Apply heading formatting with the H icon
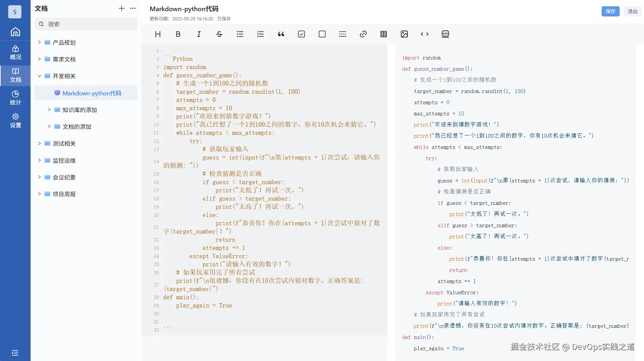The width and height of the screenshot is (644, 361). pyautogui.click(x=158, y=34)
